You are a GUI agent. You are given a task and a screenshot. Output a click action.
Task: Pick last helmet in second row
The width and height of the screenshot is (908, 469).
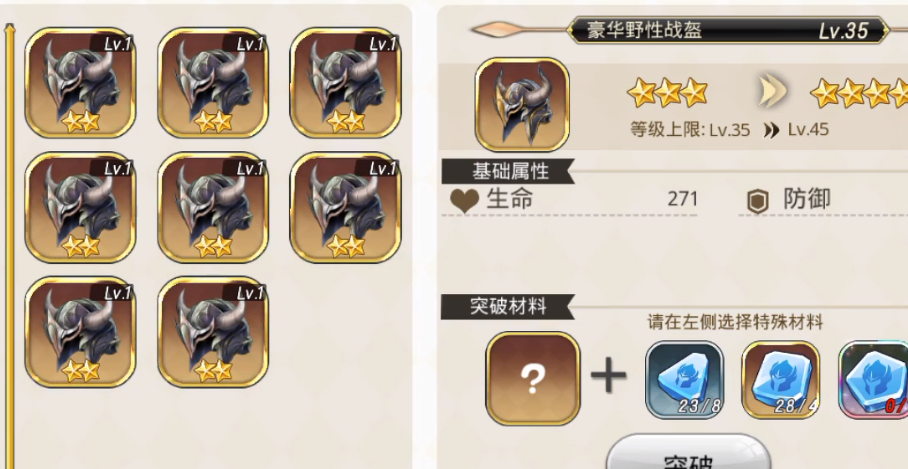tap(345, 207)
